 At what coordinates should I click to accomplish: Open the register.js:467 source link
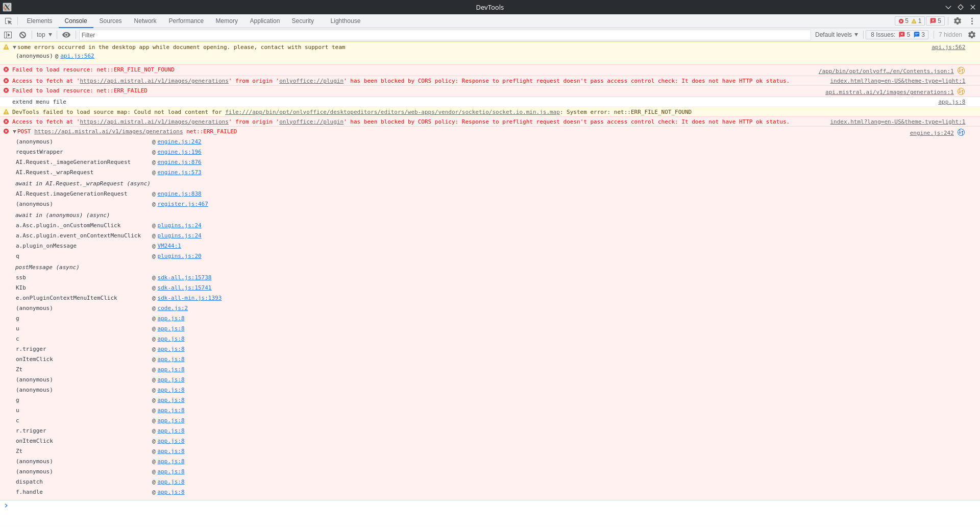click(182, 204)
